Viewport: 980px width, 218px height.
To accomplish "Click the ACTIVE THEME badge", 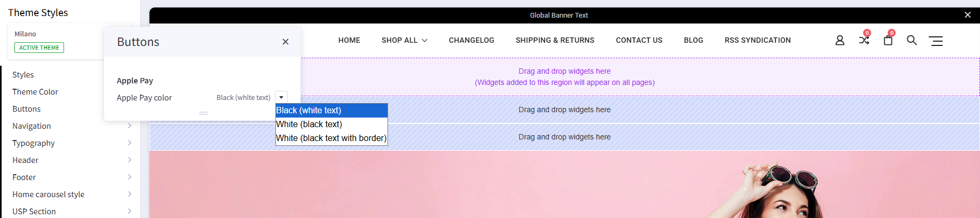I will 39,48.
